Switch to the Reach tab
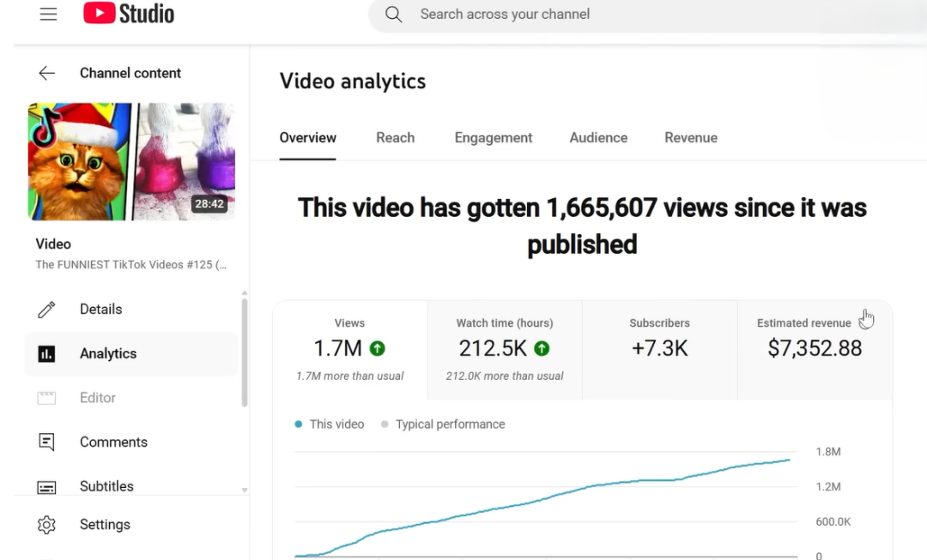Viewport: 927px width, 560px height. tap(395, 138)
